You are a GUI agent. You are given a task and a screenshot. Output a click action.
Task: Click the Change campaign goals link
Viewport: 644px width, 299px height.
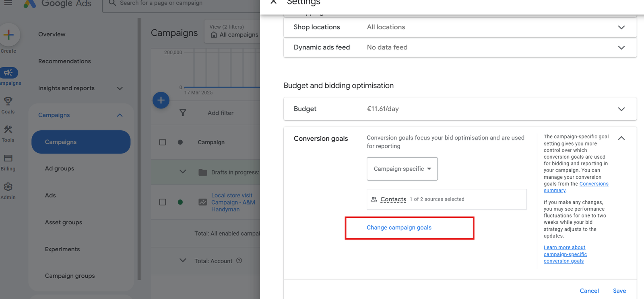pos(399,227)
